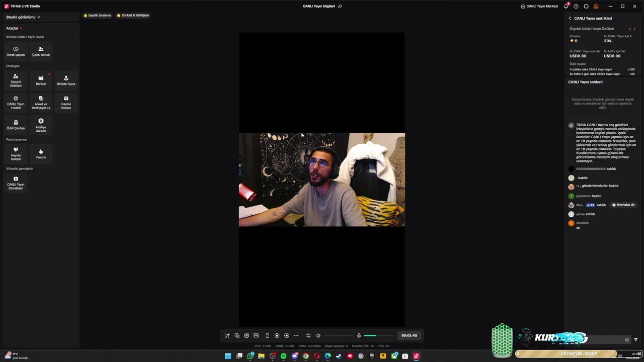Screen dimensions: 644x362
Task: Click the magic wand effects icon
Action: click(227, 335)
